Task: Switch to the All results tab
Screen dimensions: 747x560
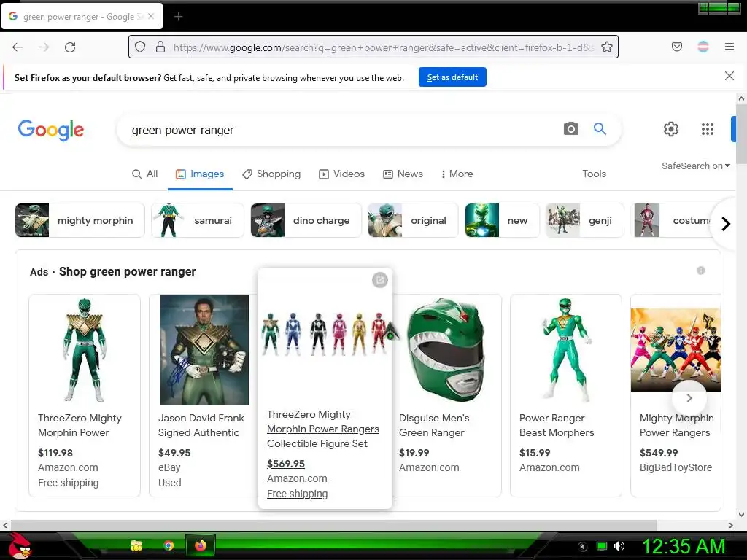Action: point(145,174)
